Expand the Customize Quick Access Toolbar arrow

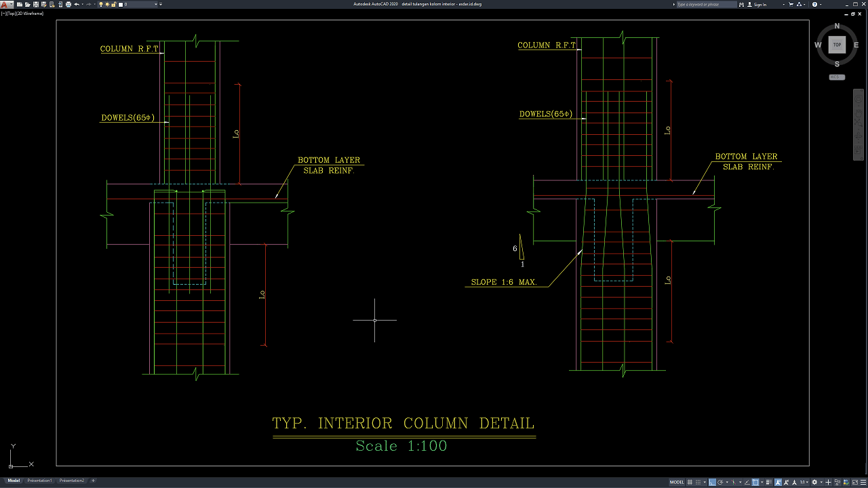pyautogui.click(x=161, y=4)
